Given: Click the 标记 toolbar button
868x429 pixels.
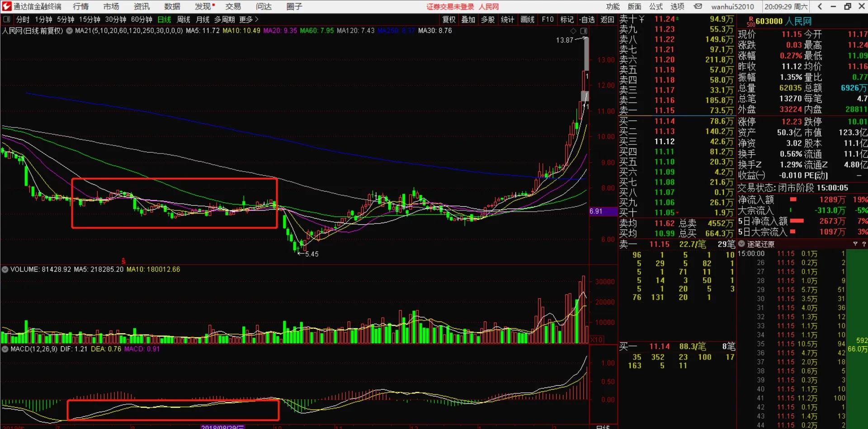Looking at the screenshot, I should point(567,19).
